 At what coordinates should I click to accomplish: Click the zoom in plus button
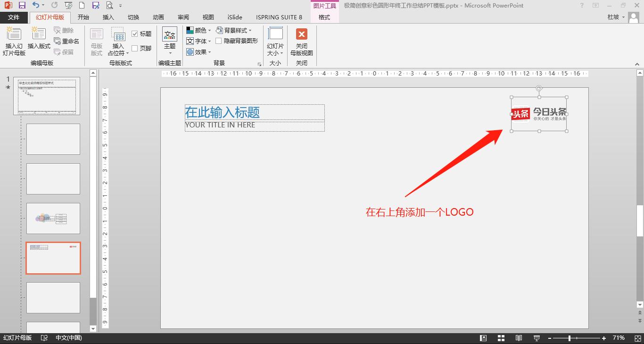[604, 338]
